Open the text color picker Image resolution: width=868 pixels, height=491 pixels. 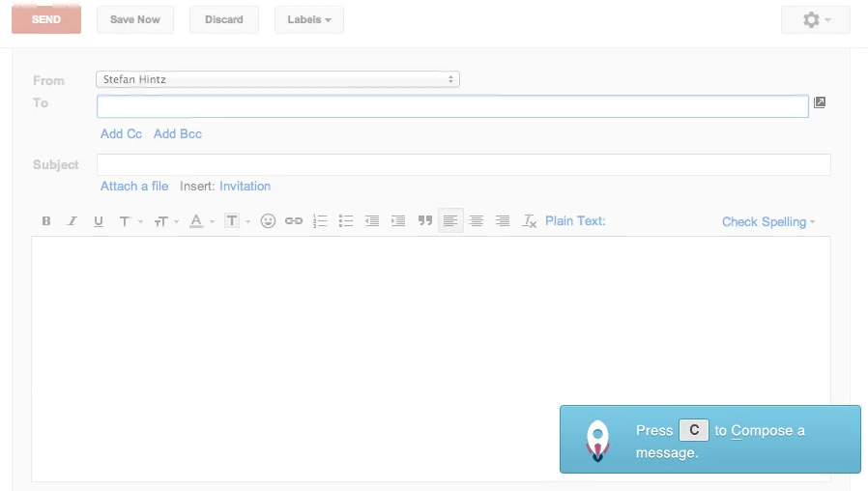click(201, 221)
